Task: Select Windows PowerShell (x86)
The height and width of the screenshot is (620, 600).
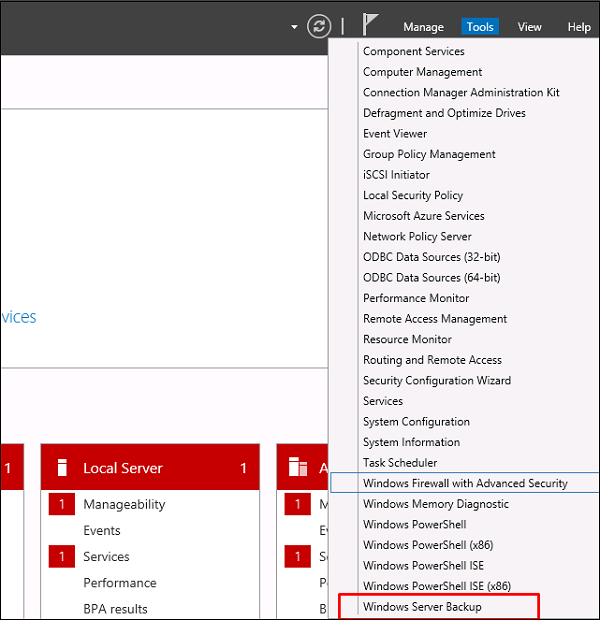Action: pos(428,545)
